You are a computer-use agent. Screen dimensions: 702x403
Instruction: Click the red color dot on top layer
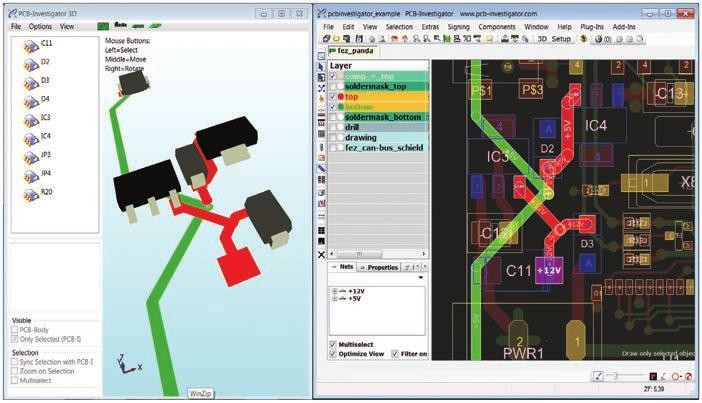(341, 97)
